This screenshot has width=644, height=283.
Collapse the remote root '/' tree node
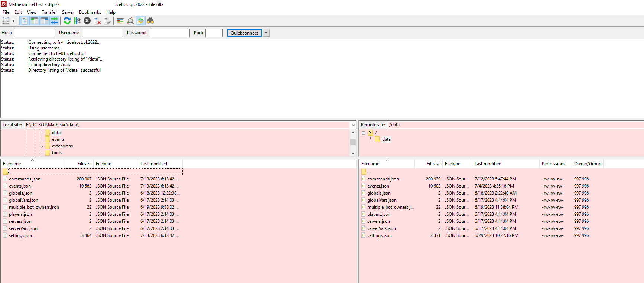[364, 133]
